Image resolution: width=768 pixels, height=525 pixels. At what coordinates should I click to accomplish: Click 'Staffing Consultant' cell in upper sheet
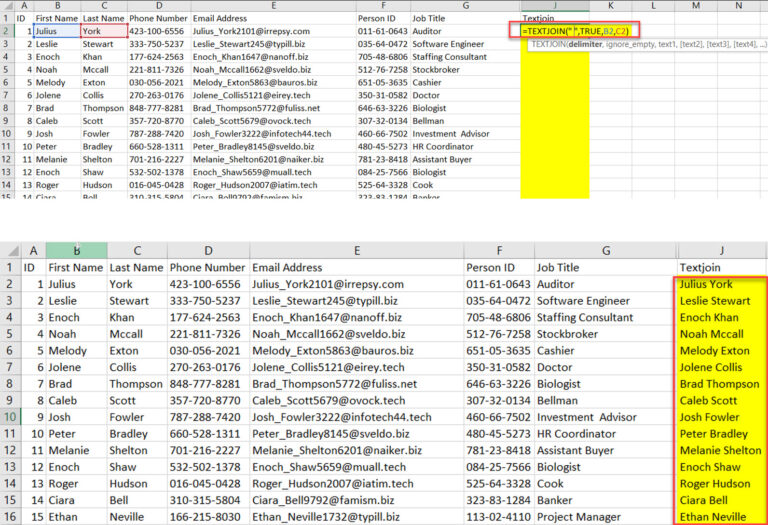[x=465, y=57]
